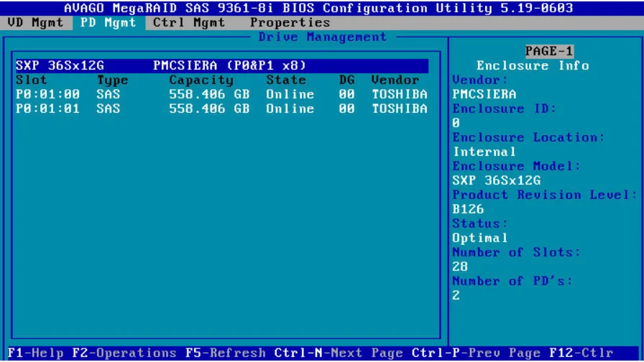644x362 pixels.
Task: Click the Enclosure Model label
Action: point(516,166)
